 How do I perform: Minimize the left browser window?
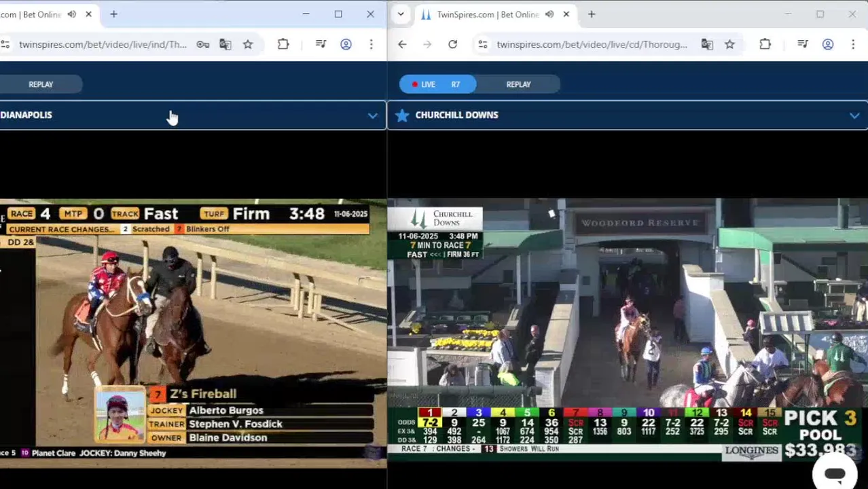[306, 14]
